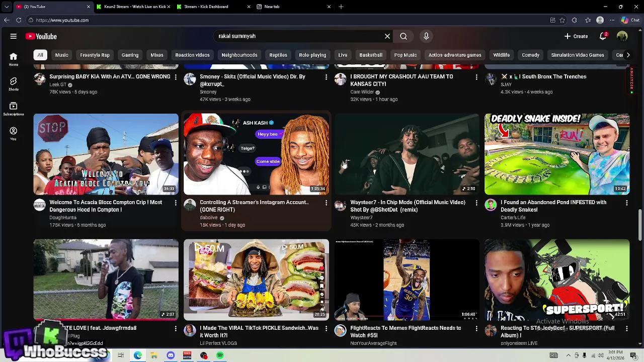Select the Simulation Video Games chip
Screen dimensions: 644x362
tap(578, 55)
